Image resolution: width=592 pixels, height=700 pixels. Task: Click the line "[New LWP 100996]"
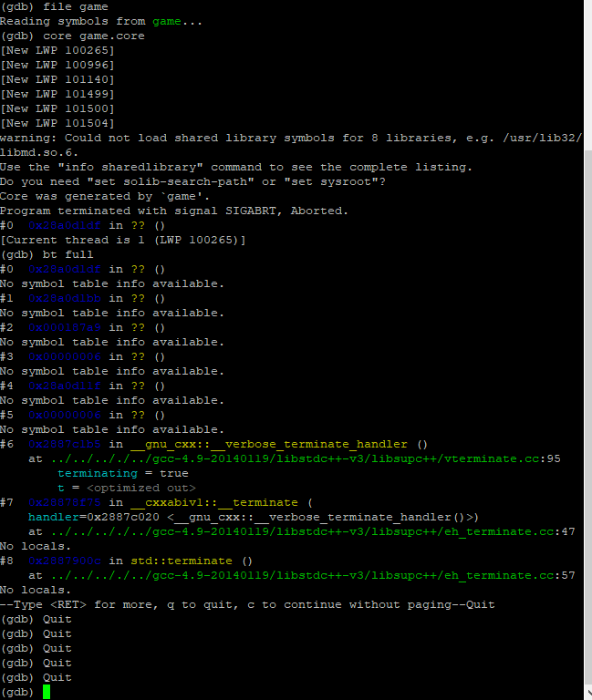click(57, 66)
